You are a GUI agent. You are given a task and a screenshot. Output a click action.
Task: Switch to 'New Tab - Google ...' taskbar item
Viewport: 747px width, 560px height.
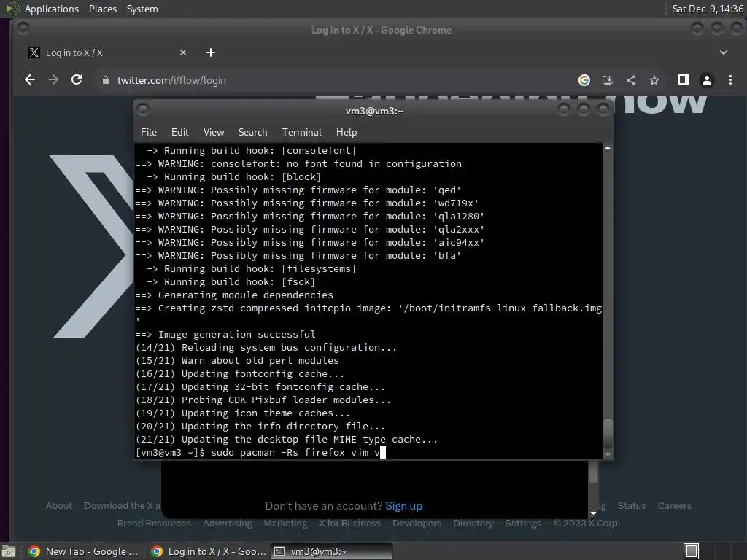84,551
